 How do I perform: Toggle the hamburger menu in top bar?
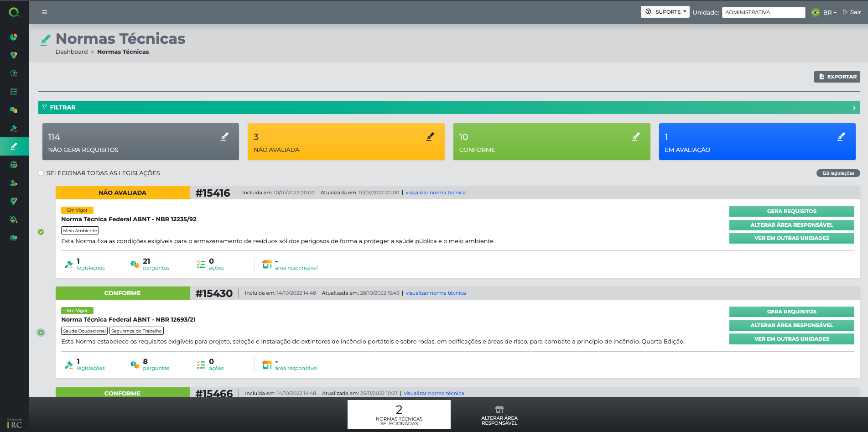pyautogui.click(x=44, y=12)
